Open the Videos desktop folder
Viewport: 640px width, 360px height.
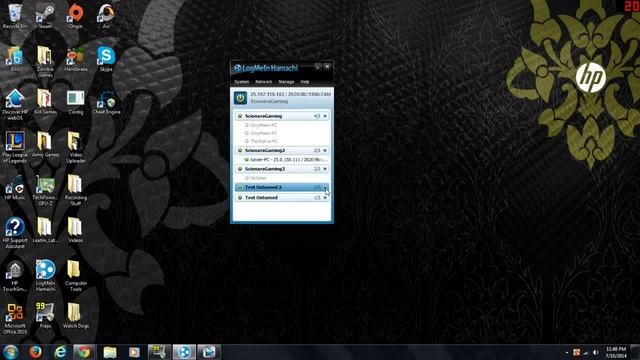76,231
